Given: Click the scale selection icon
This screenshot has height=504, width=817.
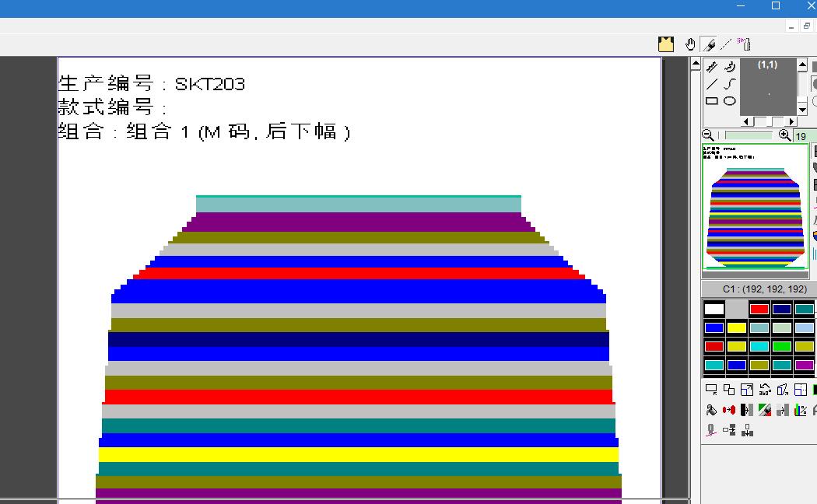Looking at the screenshot, I should point(747,390).
